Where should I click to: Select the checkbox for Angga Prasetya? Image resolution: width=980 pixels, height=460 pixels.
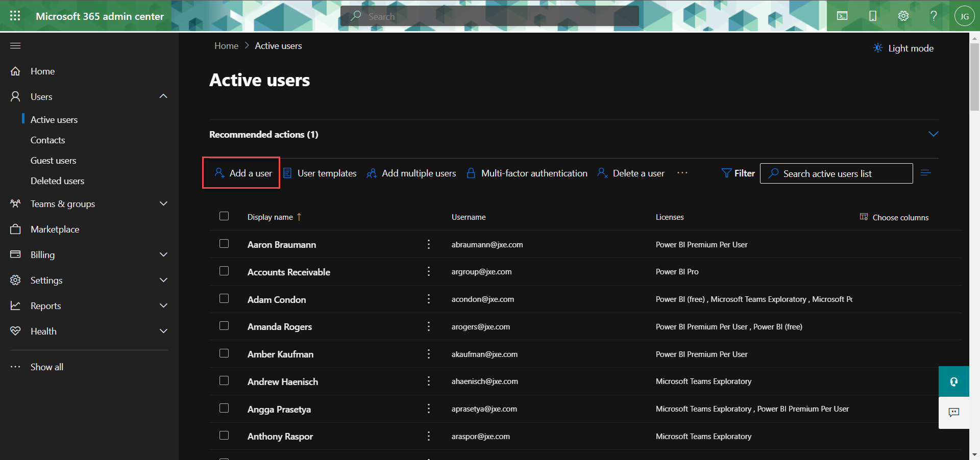coord(224,408)
